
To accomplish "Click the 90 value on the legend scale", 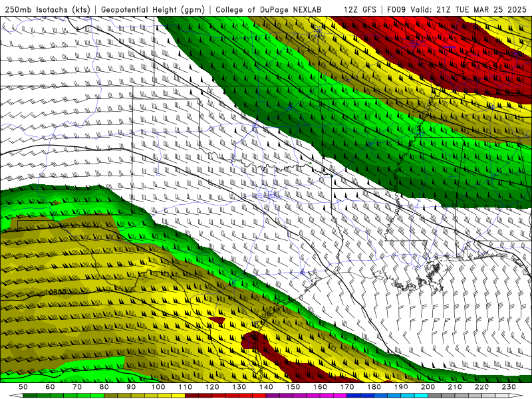I will (131, 387).
